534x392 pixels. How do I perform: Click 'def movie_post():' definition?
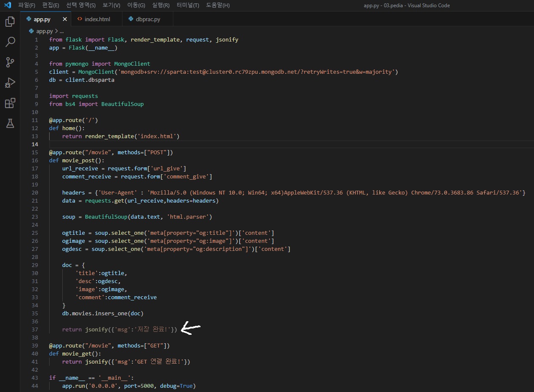tap(77, 160)
